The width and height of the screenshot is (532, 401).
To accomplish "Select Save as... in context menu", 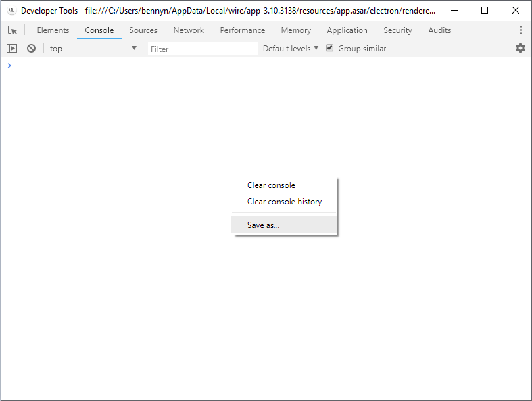I will [x=284, y=225].
